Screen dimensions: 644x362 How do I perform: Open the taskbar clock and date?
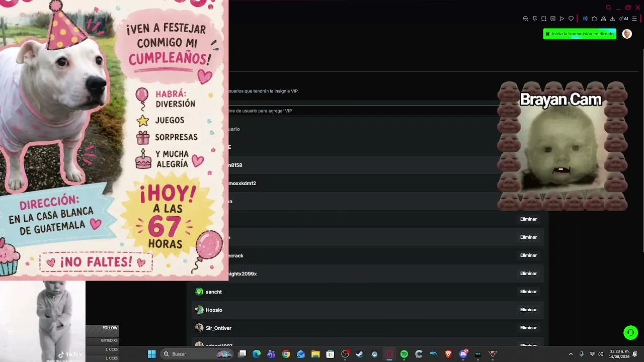click(x=619, y=354)
